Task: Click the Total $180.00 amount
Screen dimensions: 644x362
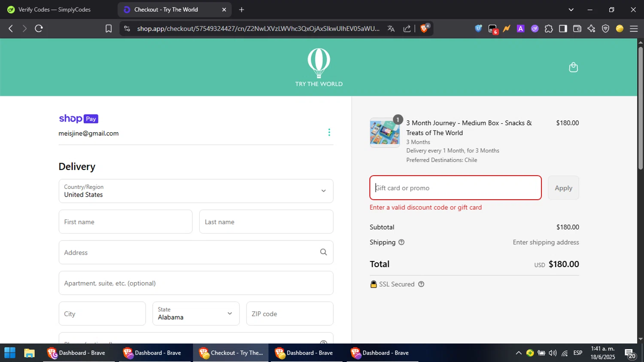Action: [x=564, y=264]
